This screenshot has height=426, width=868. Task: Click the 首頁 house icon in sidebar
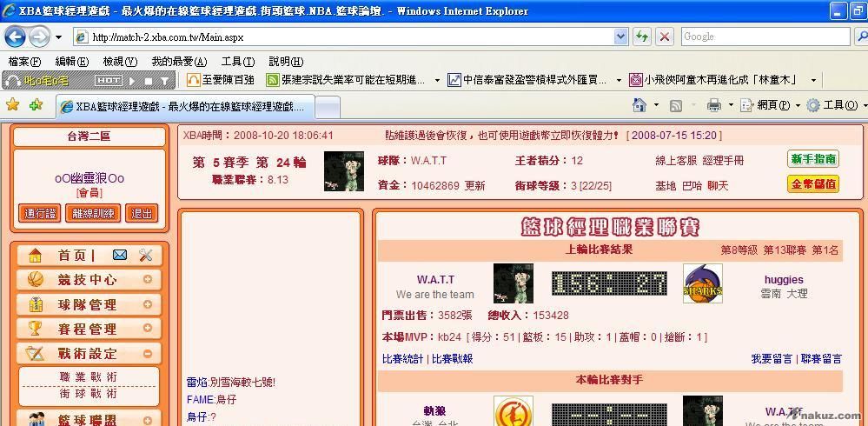click(x=35, y=255)
